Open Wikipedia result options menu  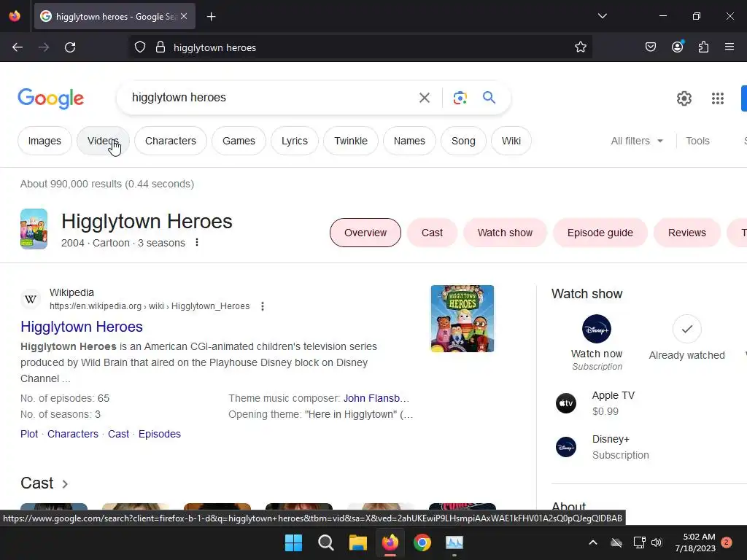pos(263,306)
